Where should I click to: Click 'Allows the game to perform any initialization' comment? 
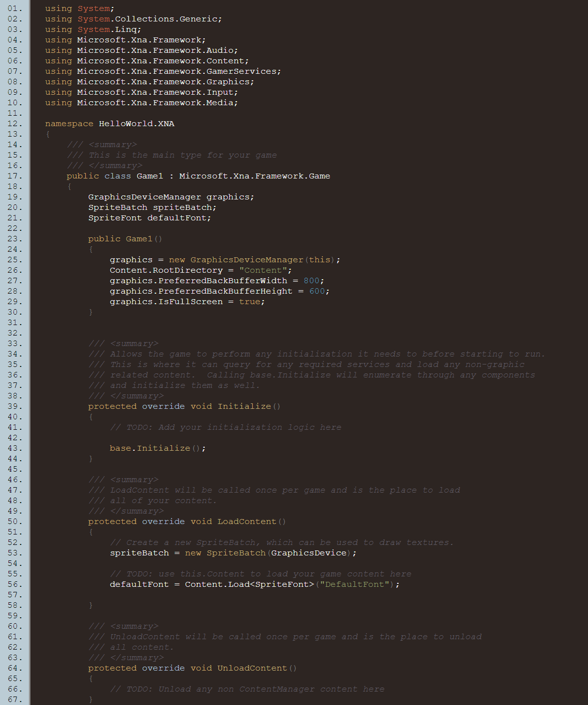click(317, 354)
